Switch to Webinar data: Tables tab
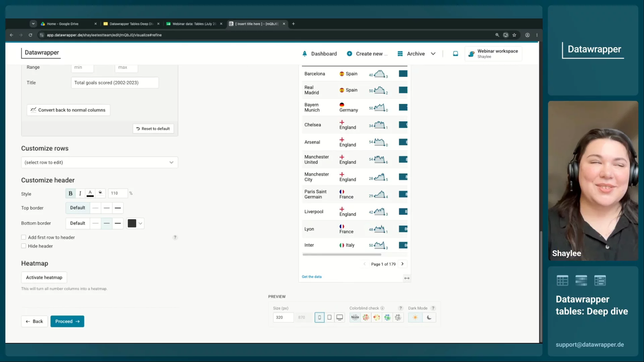The image size is (644, 362). (x=194, y=24)
